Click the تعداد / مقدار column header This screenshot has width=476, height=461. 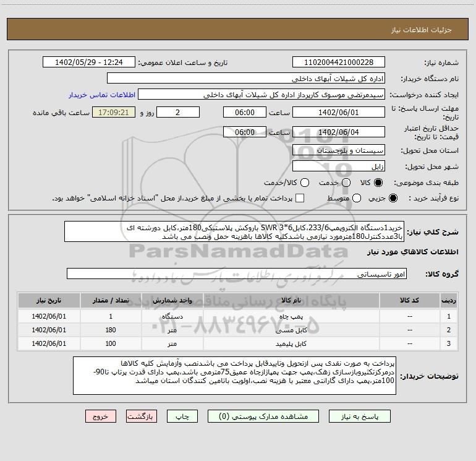coord(111,300)
